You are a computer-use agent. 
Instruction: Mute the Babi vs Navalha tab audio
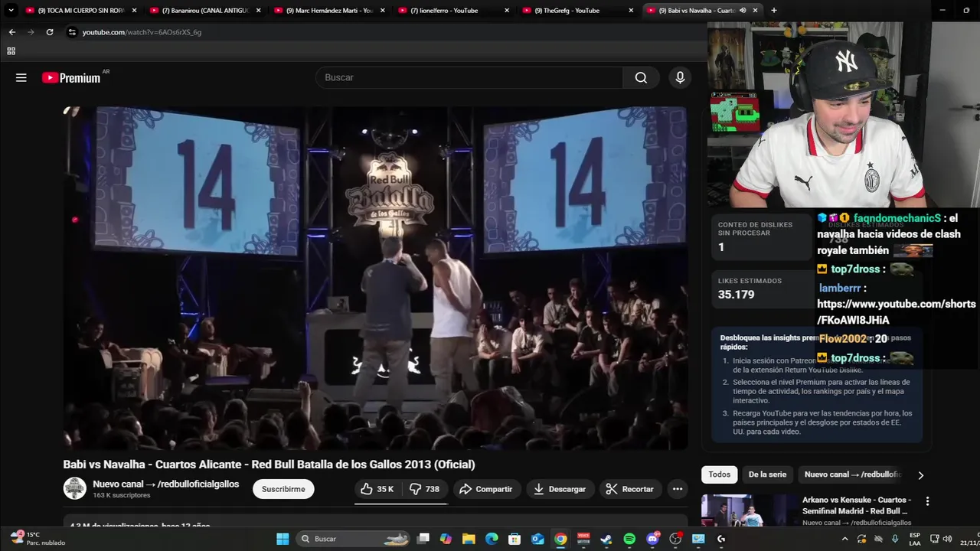(x=743, y=11)
